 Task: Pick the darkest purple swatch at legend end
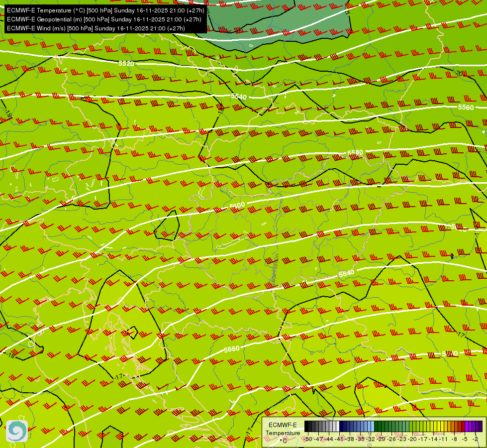481,426
